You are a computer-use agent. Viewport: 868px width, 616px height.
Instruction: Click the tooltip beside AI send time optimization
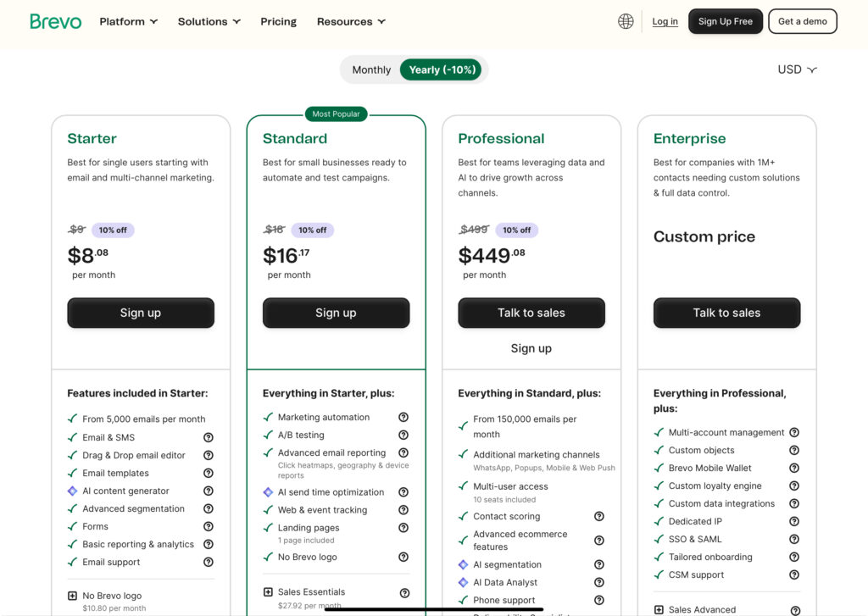pyautogui.click(x=404, y=491)
